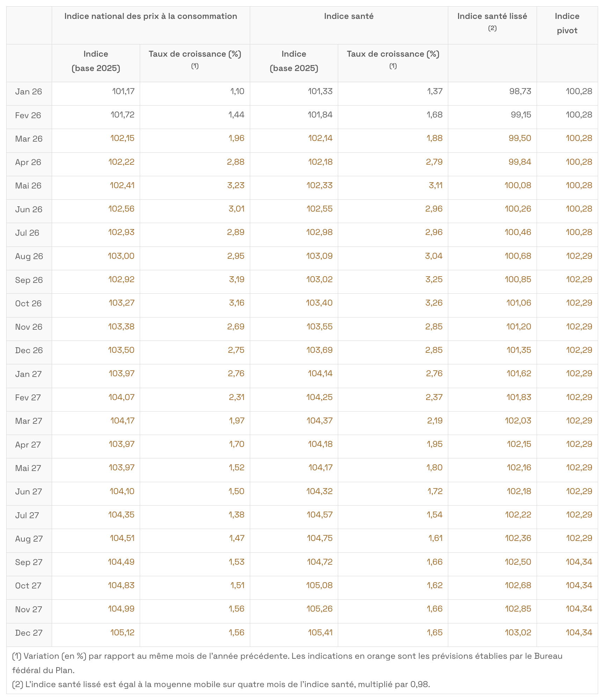Click the 'Indice national des prix à la consommation' header
Image resolution: width=610 pixels, height=700 pixels.
[x=151, y=16]
